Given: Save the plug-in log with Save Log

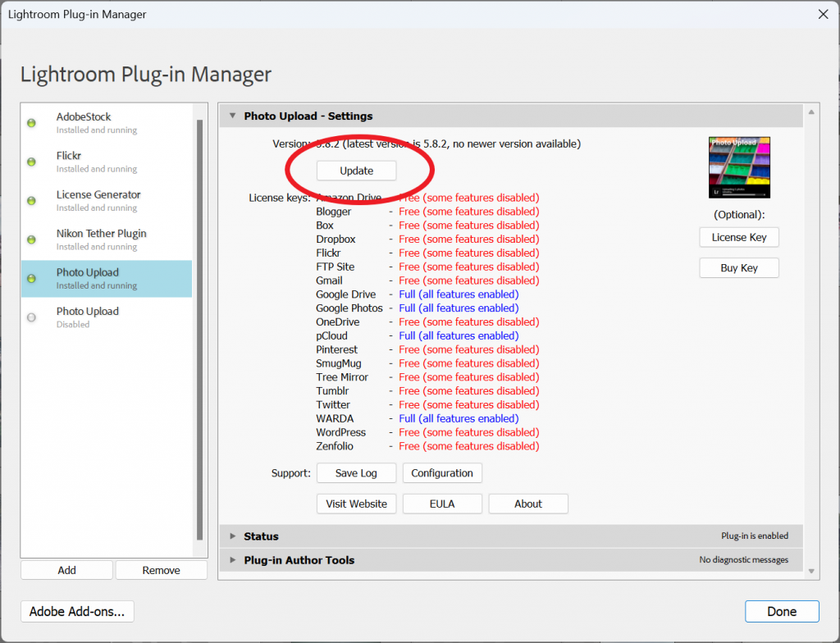Looking at the screenshot, I should [356, 473].
